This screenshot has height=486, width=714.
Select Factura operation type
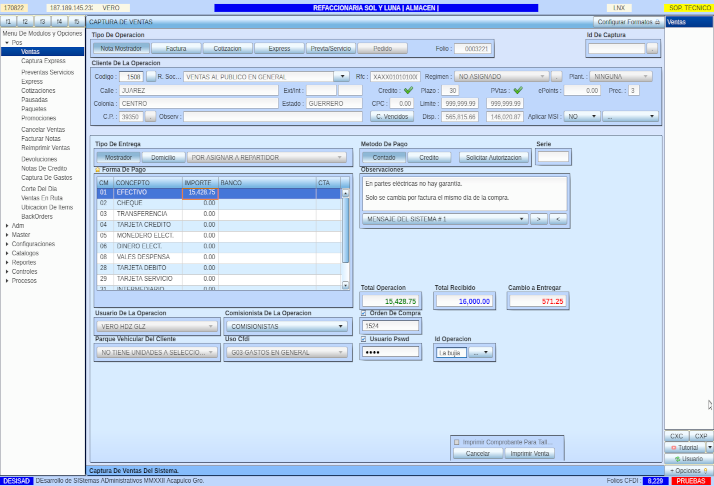click(176, 48)
